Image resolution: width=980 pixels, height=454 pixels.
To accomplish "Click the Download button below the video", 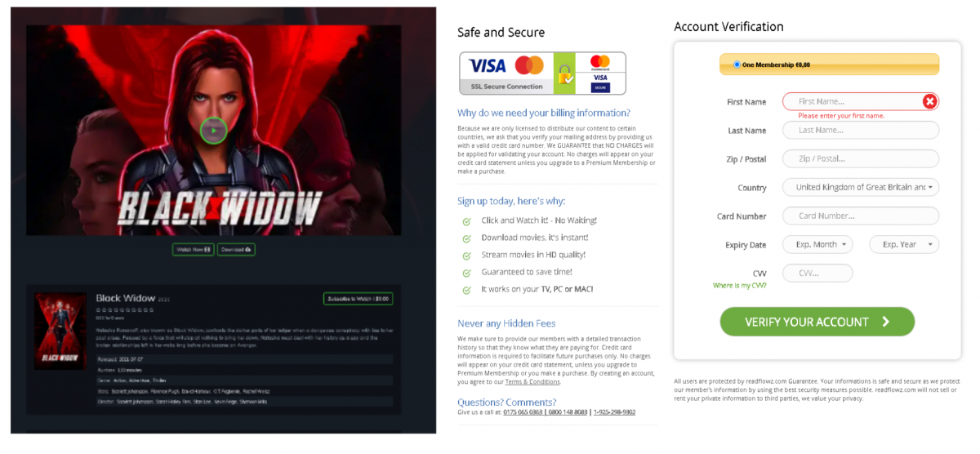I will [235, 249].
